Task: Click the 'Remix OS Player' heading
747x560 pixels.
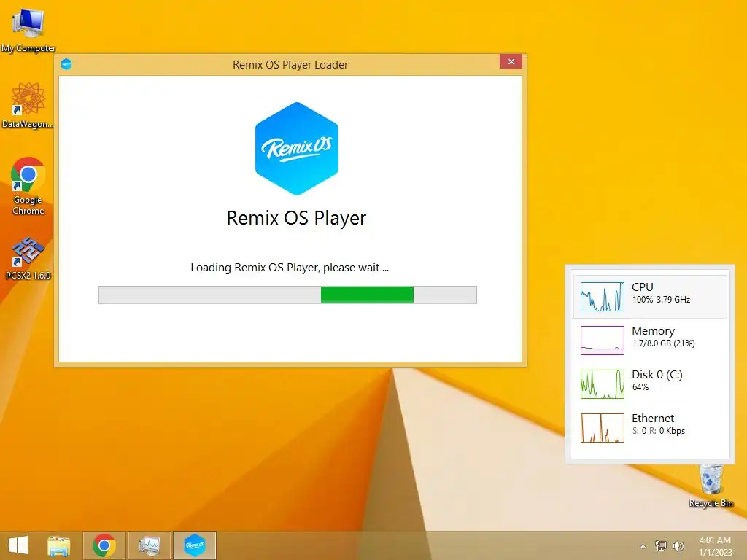Action: point(296,218)
